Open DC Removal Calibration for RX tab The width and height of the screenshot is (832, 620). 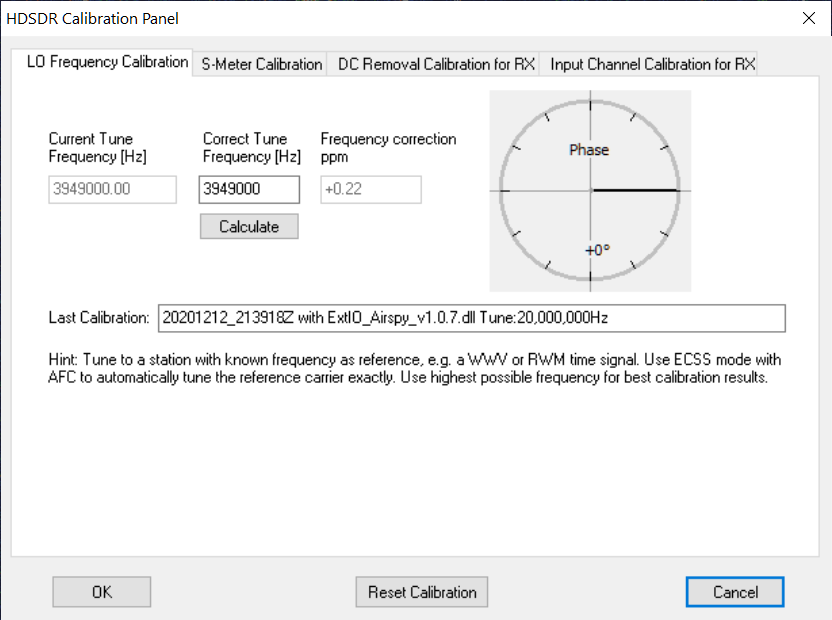[437, 64]
